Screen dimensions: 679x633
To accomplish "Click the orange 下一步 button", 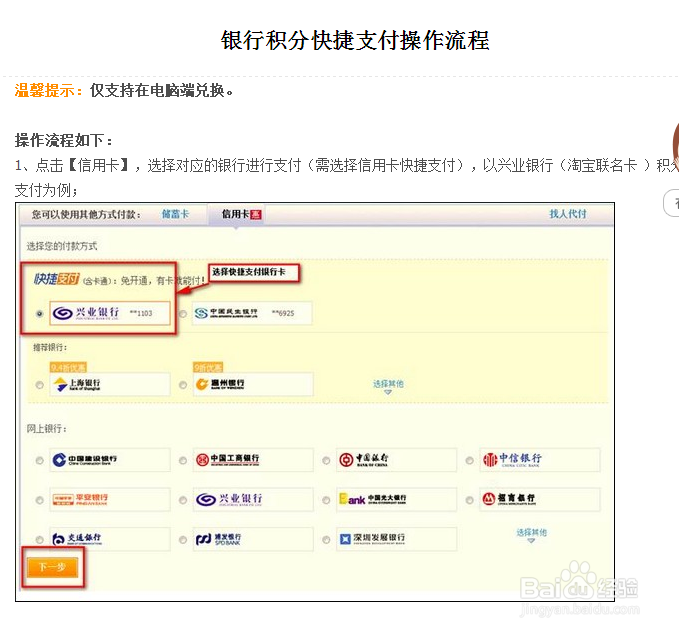I will pos(52,567).
